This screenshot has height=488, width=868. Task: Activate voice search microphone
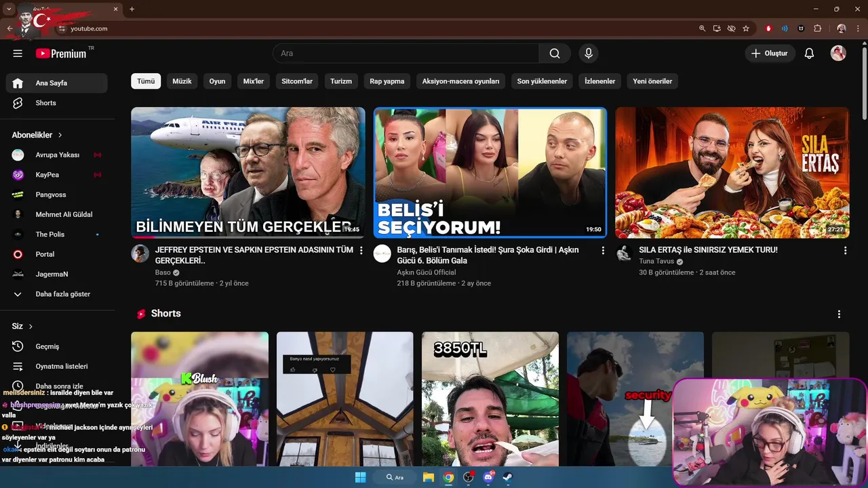pos(589,54)
